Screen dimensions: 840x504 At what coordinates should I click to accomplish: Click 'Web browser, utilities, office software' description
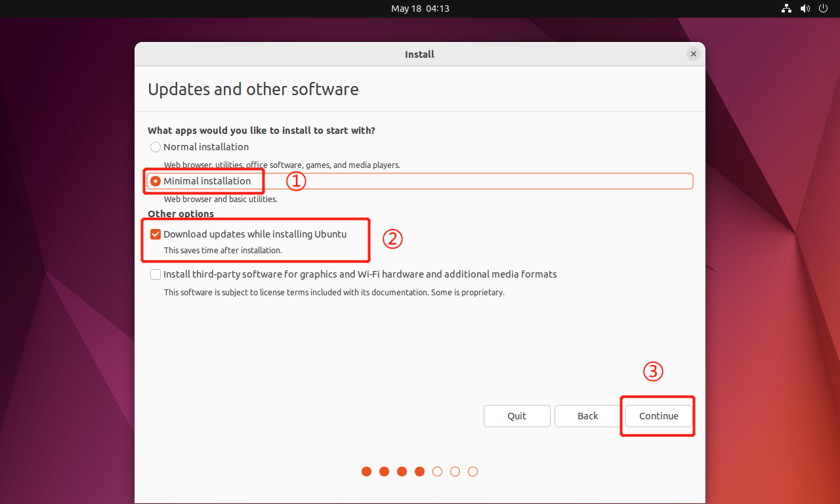(x=282, y=165)
